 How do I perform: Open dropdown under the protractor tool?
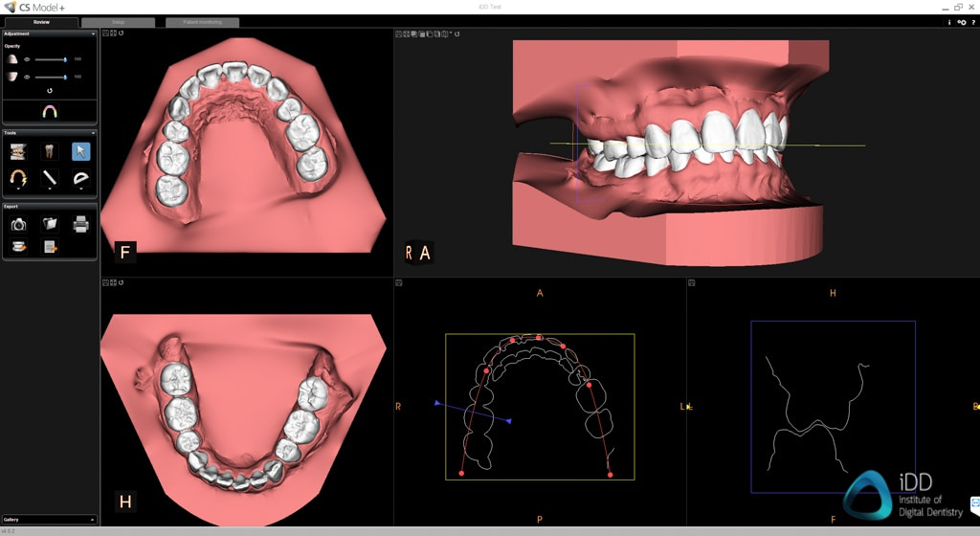(80, 188)
